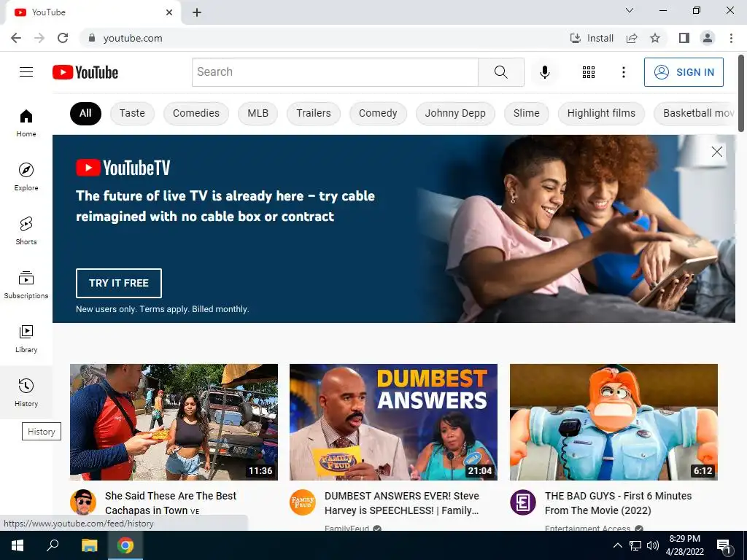This screenshot has height=560, width=747.
Task: Click the search magnifier button
Action: click(x=500, y=72)
